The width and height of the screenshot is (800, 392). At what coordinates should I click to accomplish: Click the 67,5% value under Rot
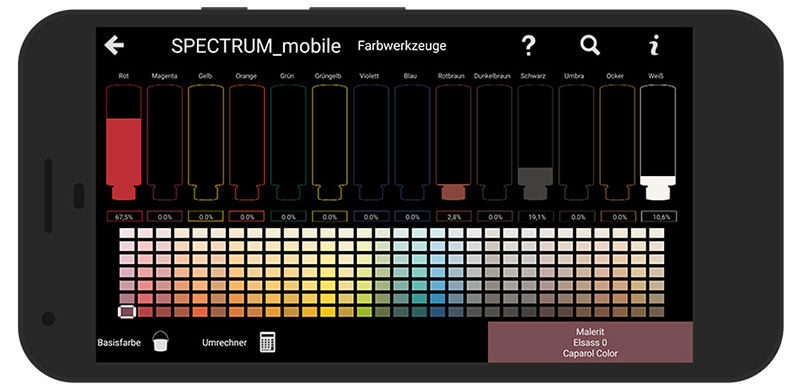(x=123, y=216)
